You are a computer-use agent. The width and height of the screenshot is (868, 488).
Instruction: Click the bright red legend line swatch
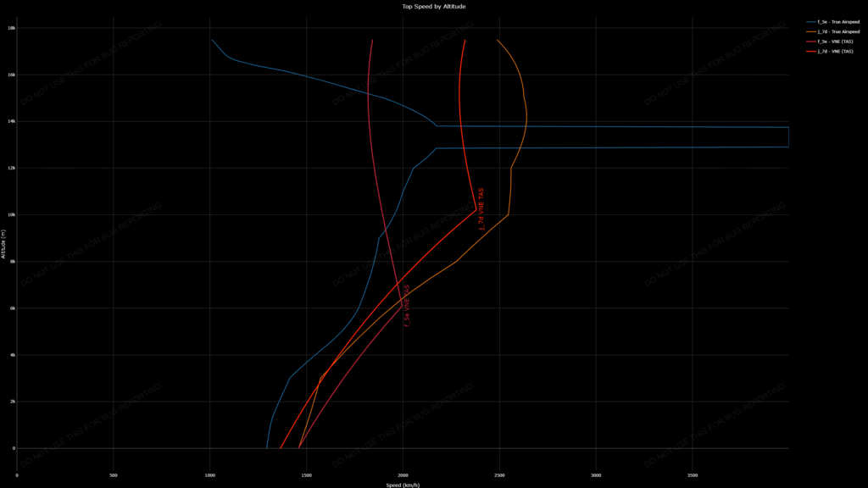click(x=811, y=52)
